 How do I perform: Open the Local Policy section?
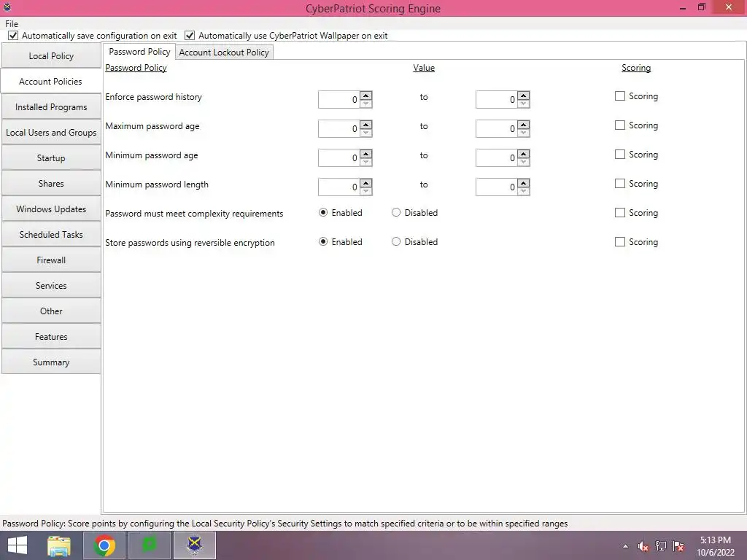pos(51,55)
